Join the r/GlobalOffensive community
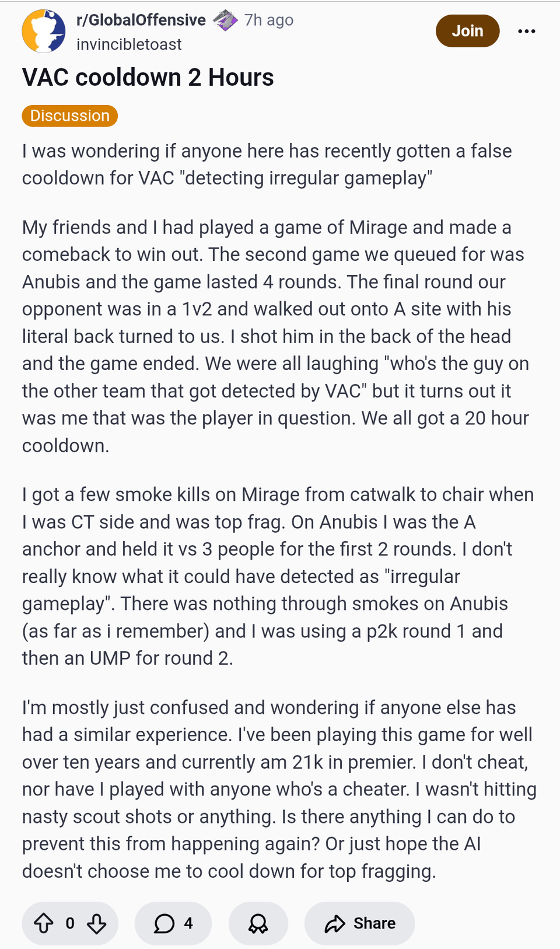Image resolution: width=560 pixels, height=949 pixels. pyautogui.click(x=467, y=31)
